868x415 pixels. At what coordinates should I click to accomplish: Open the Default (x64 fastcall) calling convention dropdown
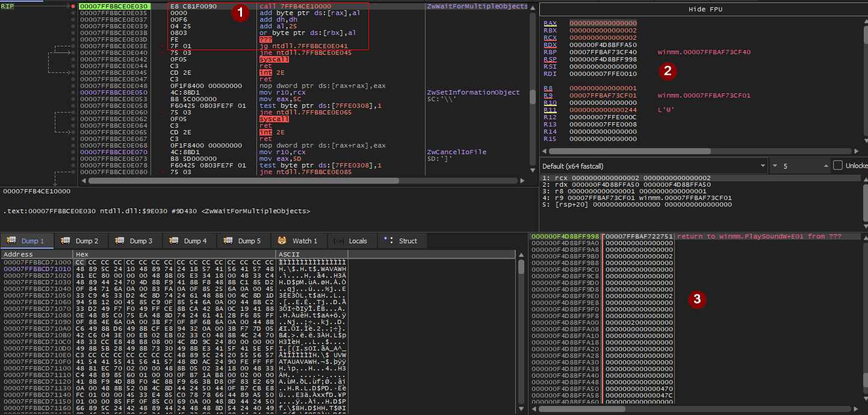click(654, 166)
